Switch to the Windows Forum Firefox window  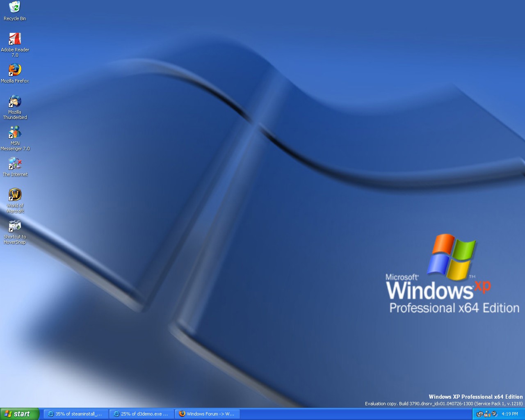208,414
